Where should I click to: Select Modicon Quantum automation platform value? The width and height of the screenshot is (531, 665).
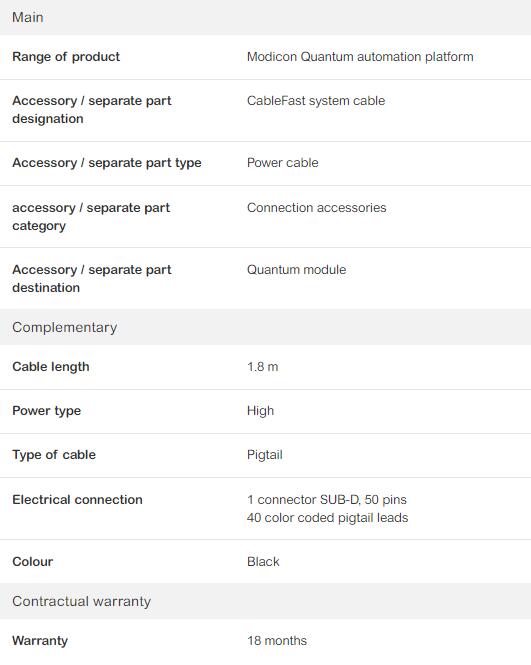coord(360,57)
